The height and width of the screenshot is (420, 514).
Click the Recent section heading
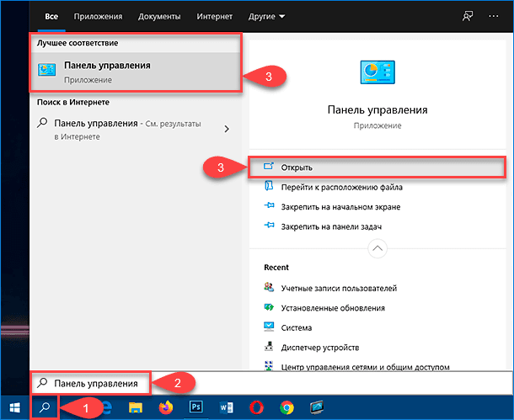pos(276,267)
